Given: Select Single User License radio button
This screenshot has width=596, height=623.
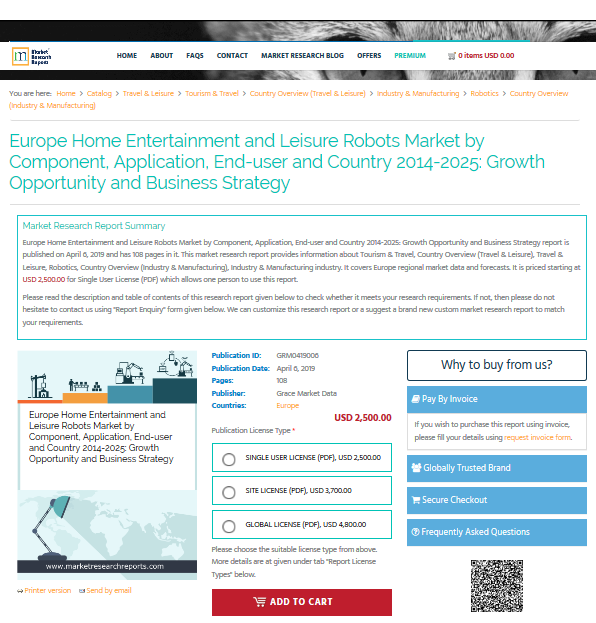Looking at the screenshot, I should tap(228, 459).
